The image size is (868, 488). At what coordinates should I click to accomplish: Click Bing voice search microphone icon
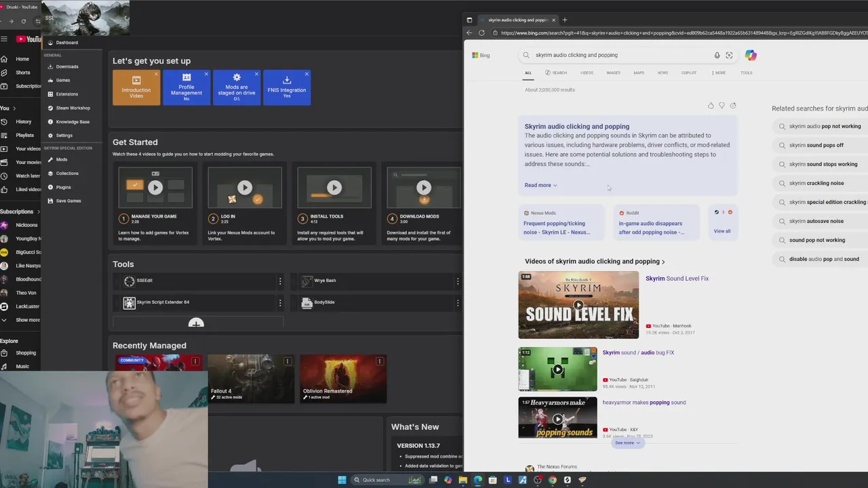717,55
